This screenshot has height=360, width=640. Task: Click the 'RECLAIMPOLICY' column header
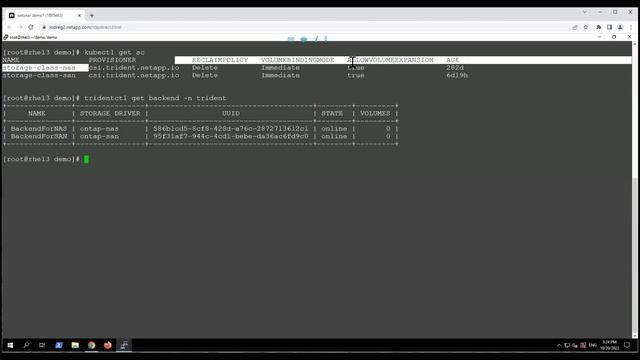click(220, 60)
